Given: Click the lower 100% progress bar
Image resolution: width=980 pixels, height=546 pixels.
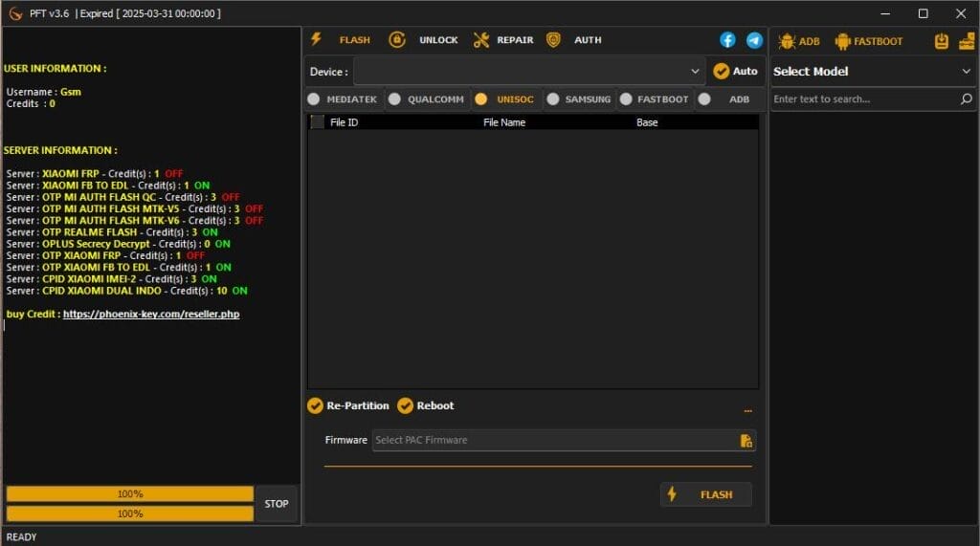Looking at the screenshot, I should pyautogui.click(x=130, y=513).
